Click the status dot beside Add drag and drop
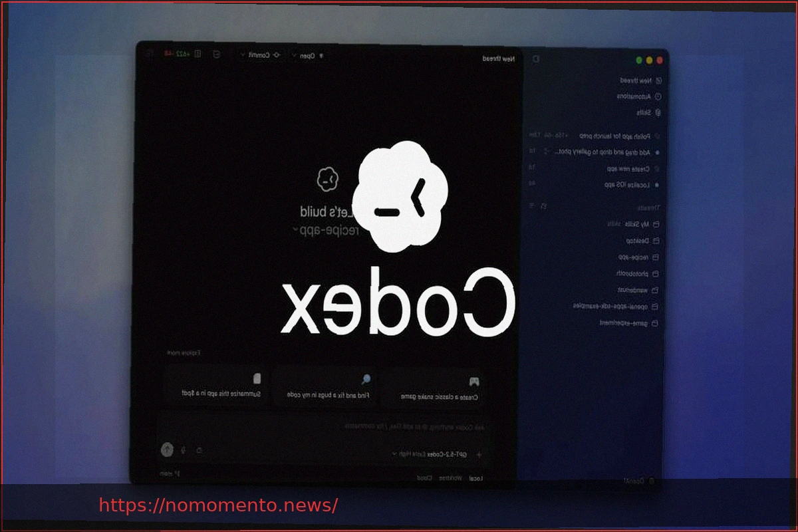This screenshot has width=798, height=532. 658,152
